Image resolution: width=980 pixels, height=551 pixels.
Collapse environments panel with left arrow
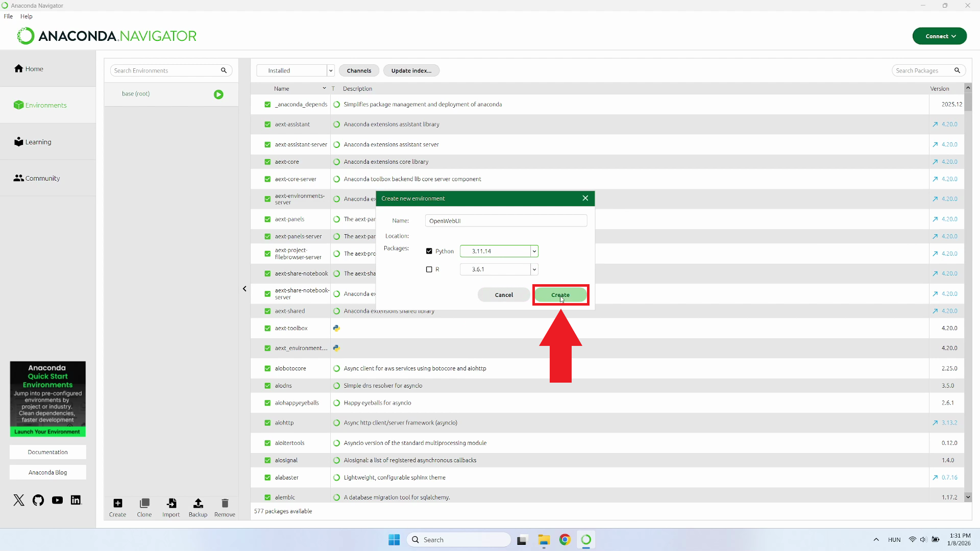click(x=244, y=289)
